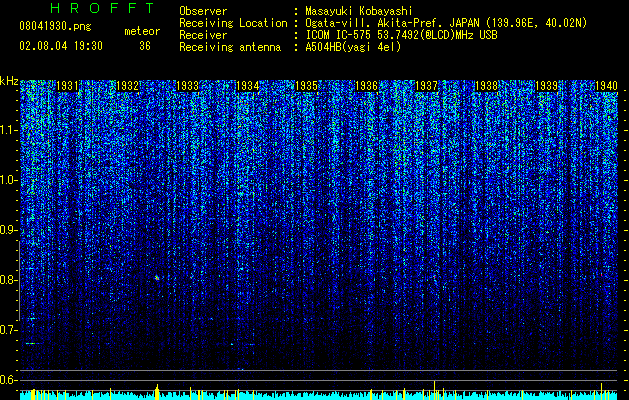This screenshot has height=400, width=629.
Task: Click the Receiver label
Action: pyautogui.click(x=203, y=35)
